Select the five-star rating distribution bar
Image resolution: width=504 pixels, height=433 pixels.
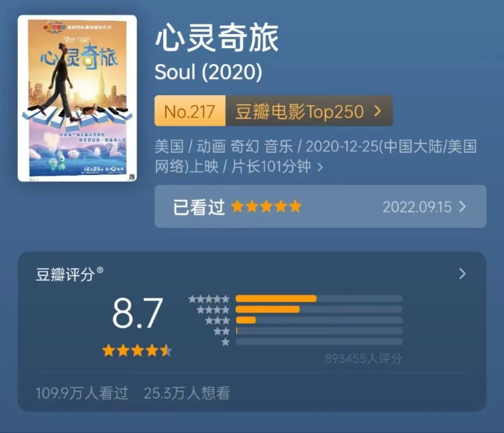coord(319,299)
